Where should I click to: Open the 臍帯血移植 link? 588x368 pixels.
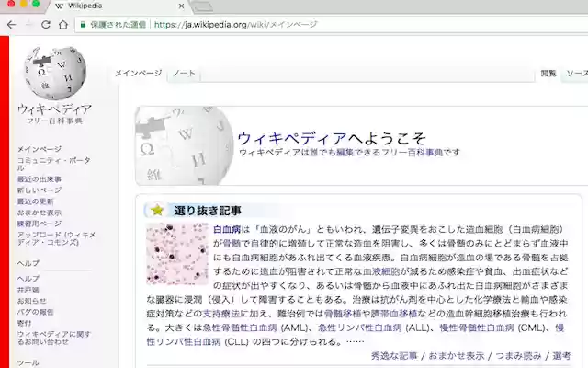pos(394,314)
